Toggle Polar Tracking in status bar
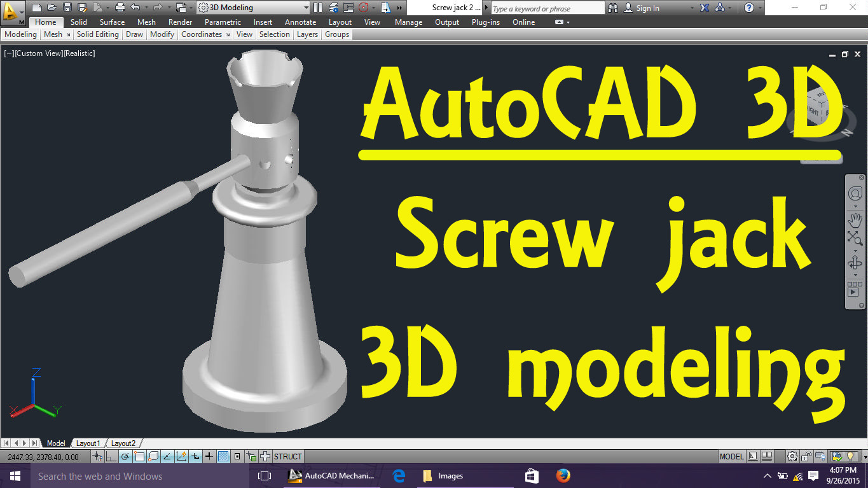Screen dimensions: 868x488 coord(125,456)
